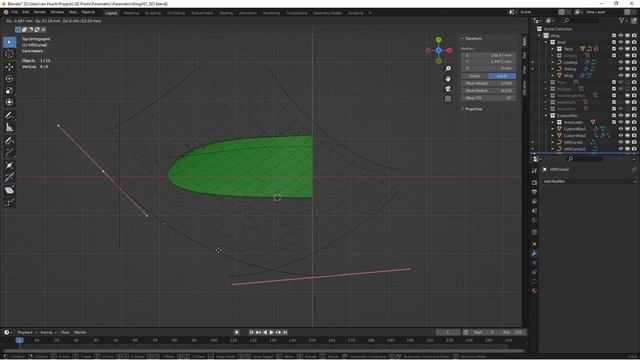Image resolution: width=640 pixels, height=360 pixels.
Task: Select the Select Box tool
Action: click(9, 42)
